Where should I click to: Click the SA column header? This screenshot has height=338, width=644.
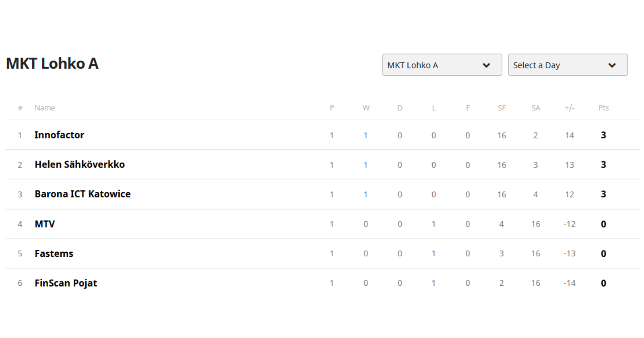(x=535, y=108)
